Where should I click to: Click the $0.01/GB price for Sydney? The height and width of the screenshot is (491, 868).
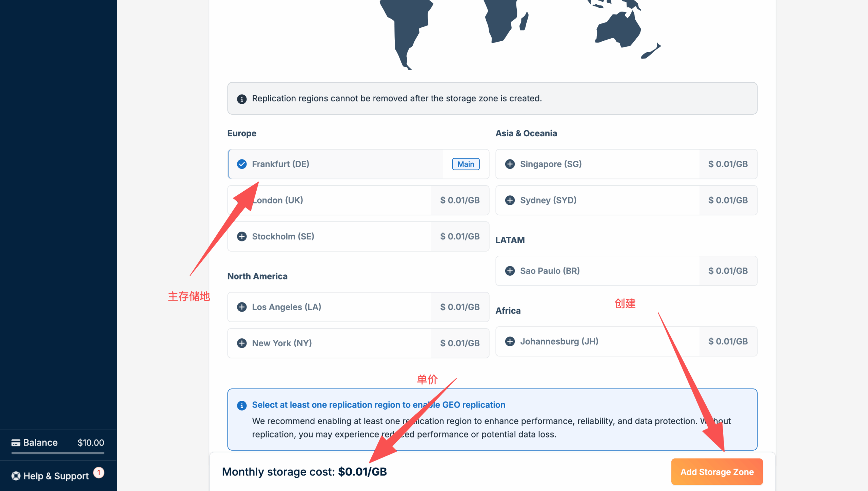(x=728, y=200)
